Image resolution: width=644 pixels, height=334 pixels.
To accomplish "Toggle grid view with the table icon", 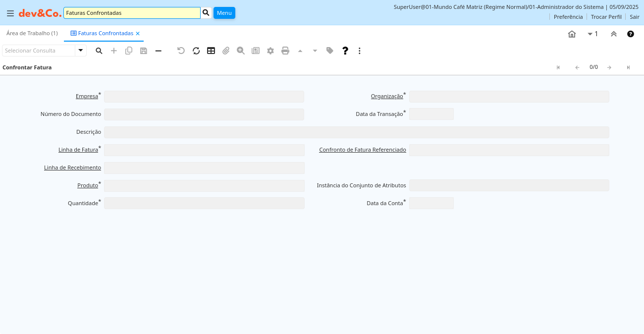I will tap(211, 51).
